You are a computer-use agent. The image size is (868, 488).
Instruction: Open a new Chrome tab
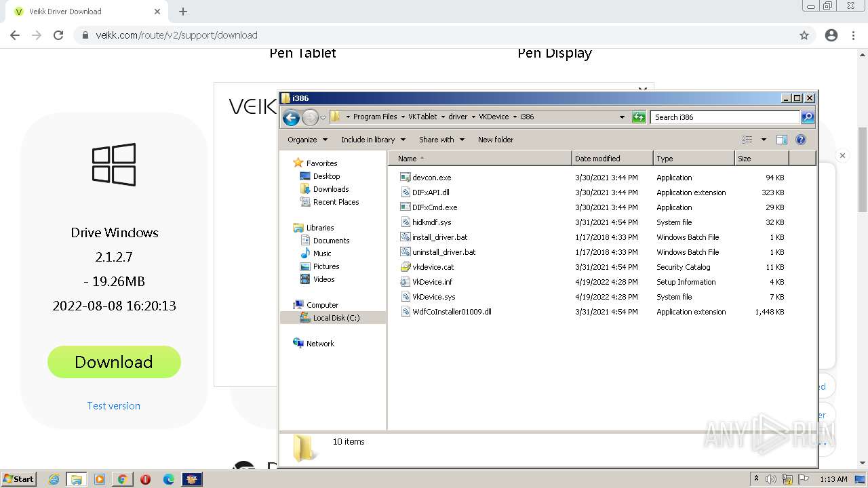183,12
